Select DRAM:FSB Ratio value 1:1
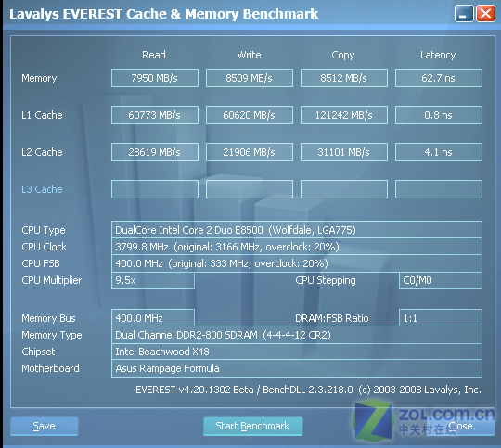Viewport: 501px width, 448px height. click(x=441, y=318)
